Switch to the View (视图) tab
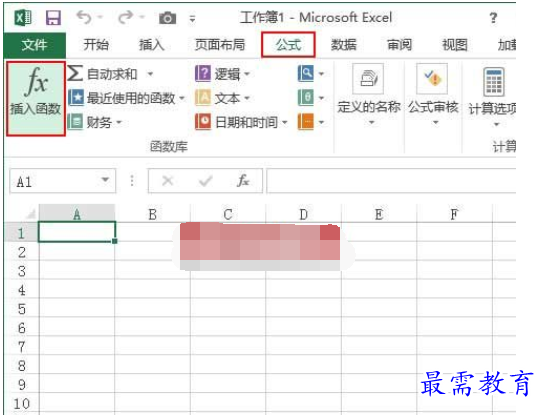The width and height of the screenshot is (542, 415). (x=455, y=45)
